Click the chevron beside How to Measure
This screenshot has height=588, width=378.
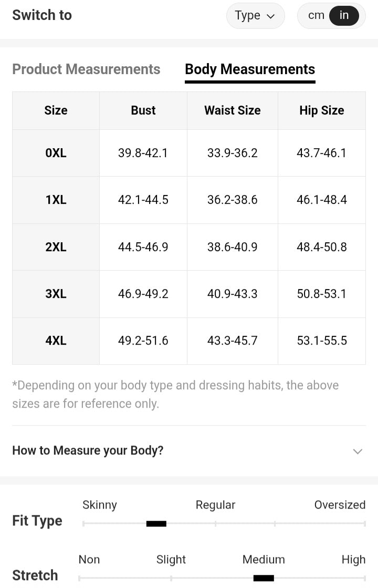point(358,451)
